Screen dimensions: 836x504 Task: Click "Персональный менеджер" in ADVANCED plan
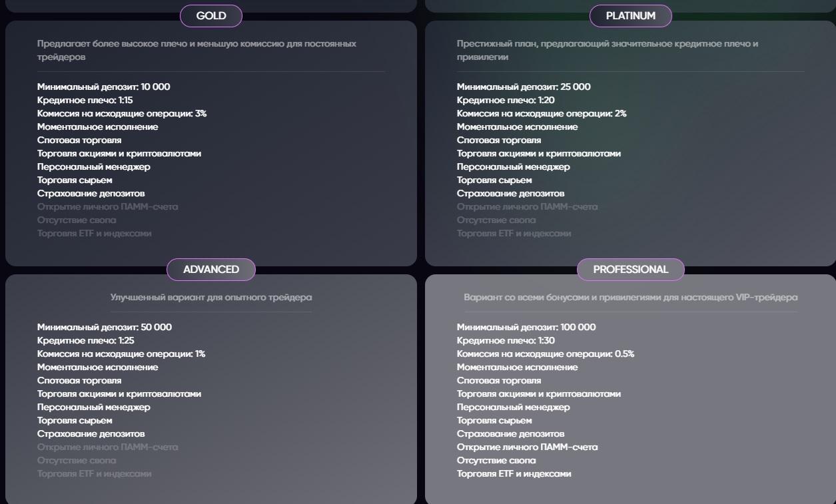point(94,407)
